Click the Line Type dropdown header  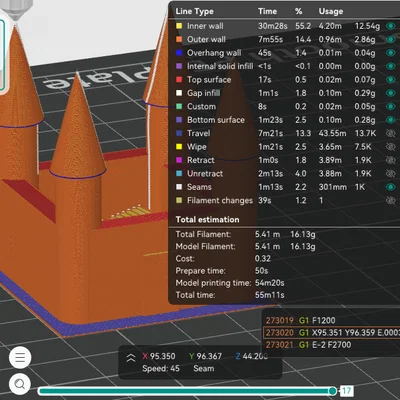[x=194, y=11]
